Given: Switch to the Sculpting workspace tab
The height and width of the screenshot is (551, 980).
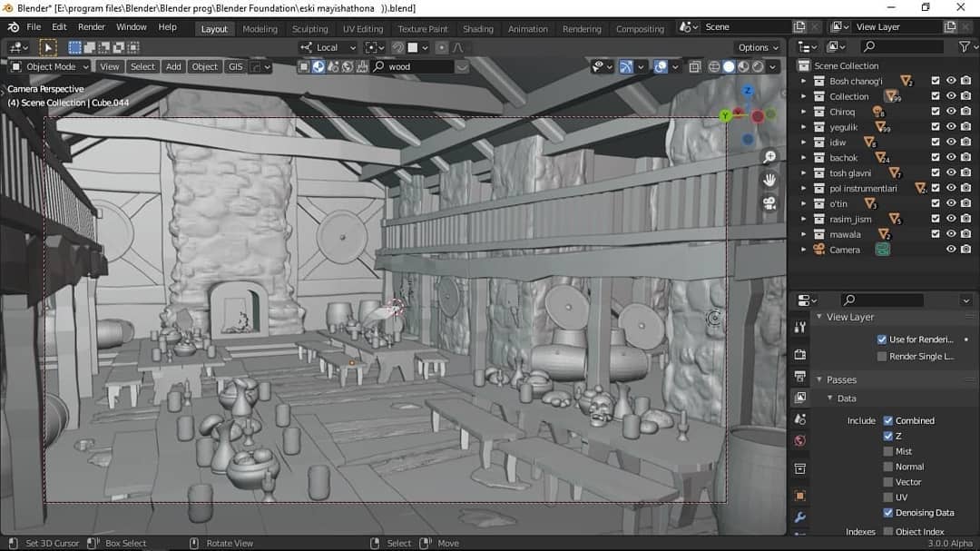Looking at the screenshot, I should coord(310,29).
